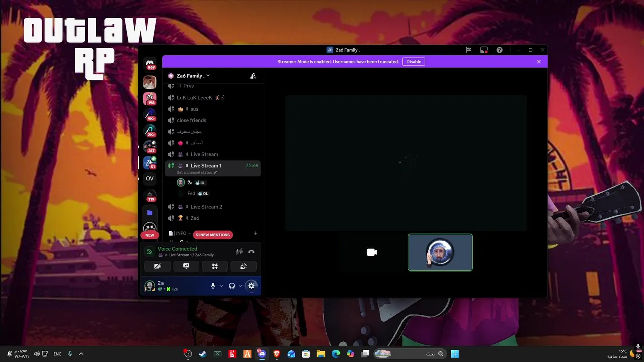Dismiss the Streamer Mode banner
The width and height of the screenshot is (644, 362).
(539, 62)
